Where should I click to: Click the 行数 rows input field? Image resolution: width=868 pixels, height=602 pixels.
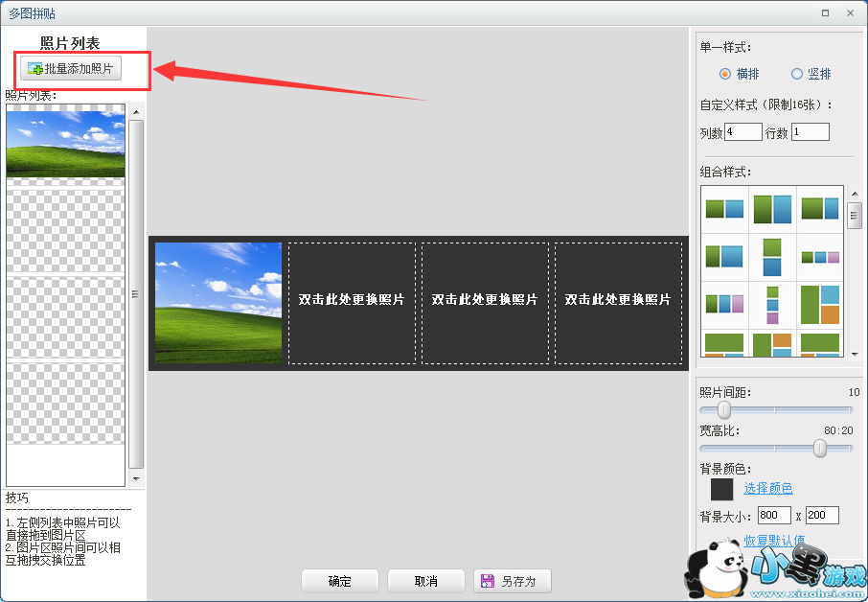pos(811,132)
